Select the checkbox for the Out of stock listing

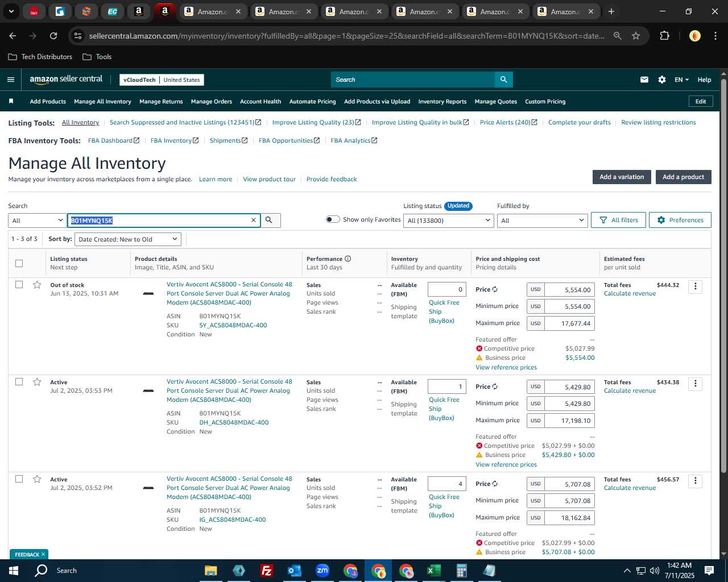point(19,284)
